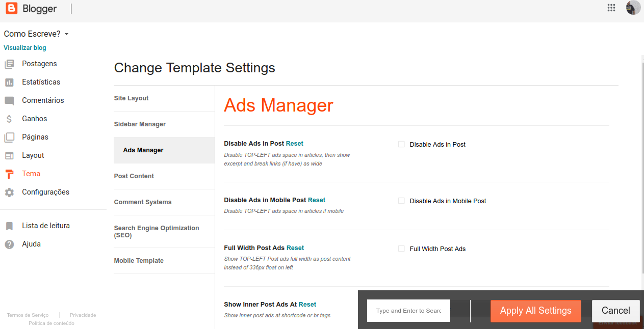The image size is (644, 329).
Task: Tick the Full Width Post Ads checkbox
Action: pos(401,249)
